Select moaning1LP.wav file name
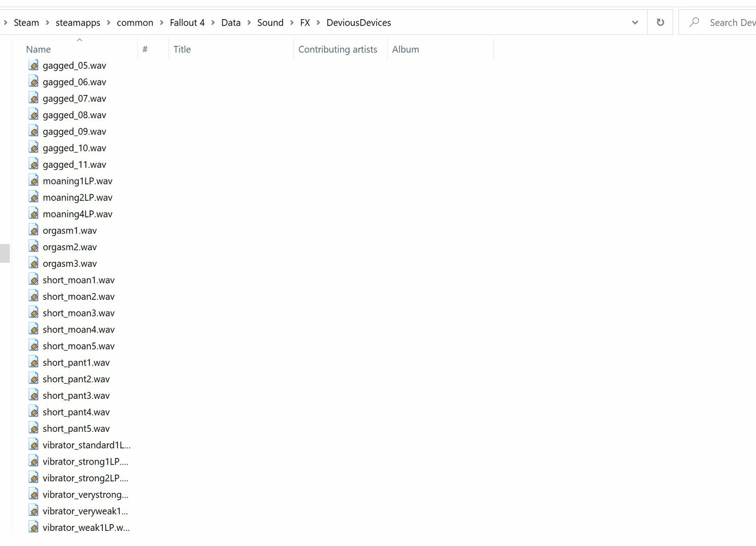This screenshot has width=756, height=546. tap(77, 181)
